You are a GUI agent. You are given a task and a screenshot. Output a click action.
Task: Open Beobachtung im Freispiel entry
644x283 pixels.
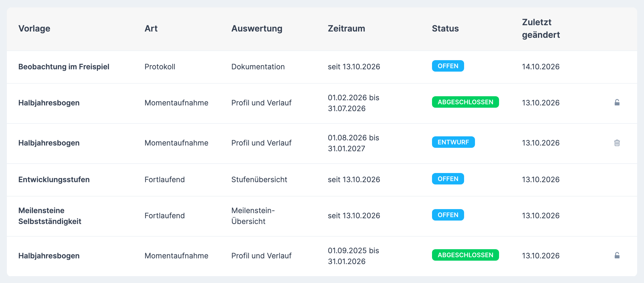tap(322, 67)
